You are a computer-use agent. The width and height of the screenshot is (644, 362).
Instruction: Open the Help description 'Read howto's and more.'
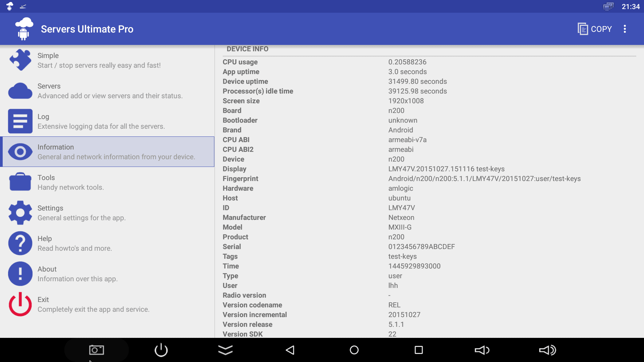pyautogui.click(x=75, y=248)
